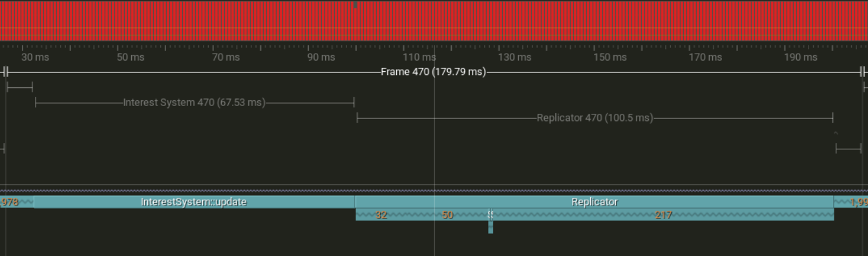Click the 190 ms mark on the ruler
Viewport: 868px width, 256px height.
(x=800, y=57)
